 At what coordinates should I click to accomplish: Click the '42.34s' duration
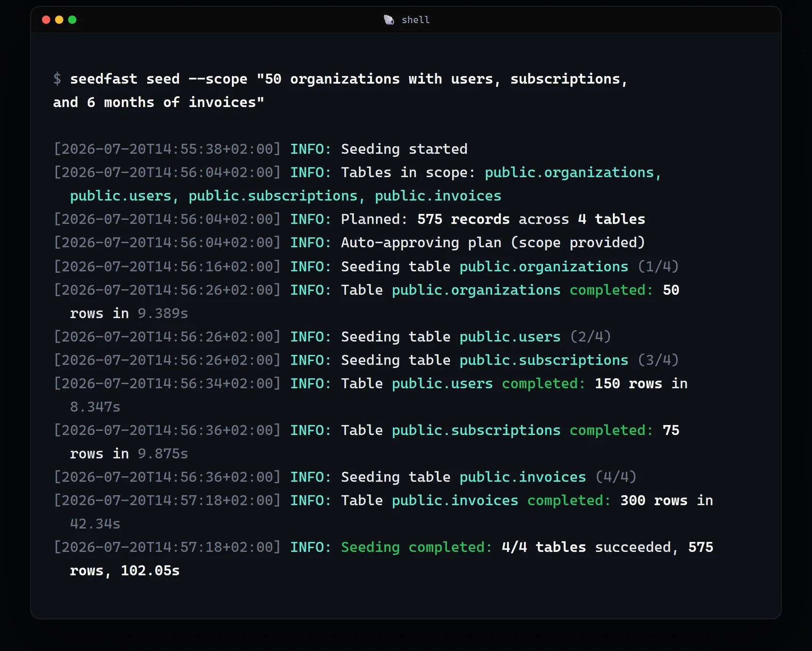tap(95, 524)
